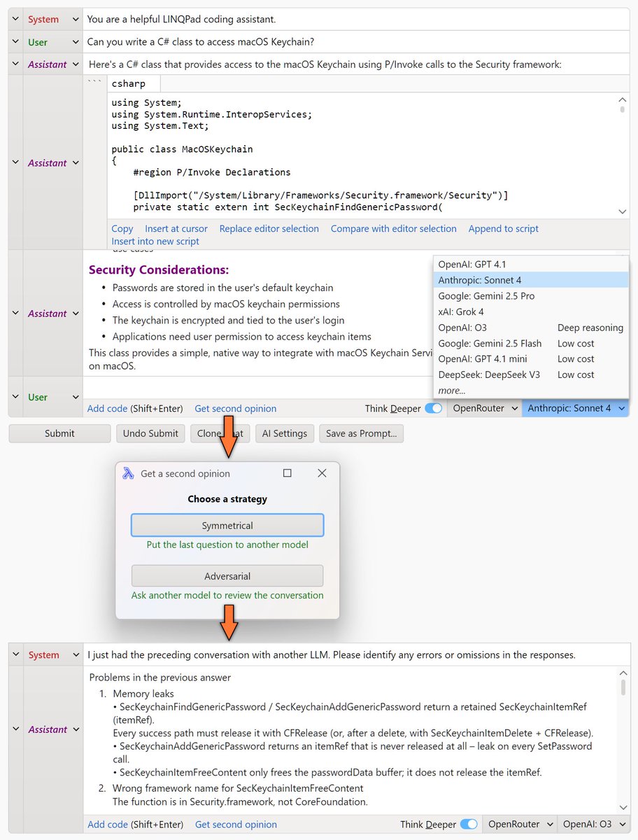Click 'Save as Prompt...' button
The image size is (638, 840).
coord(362,433)
